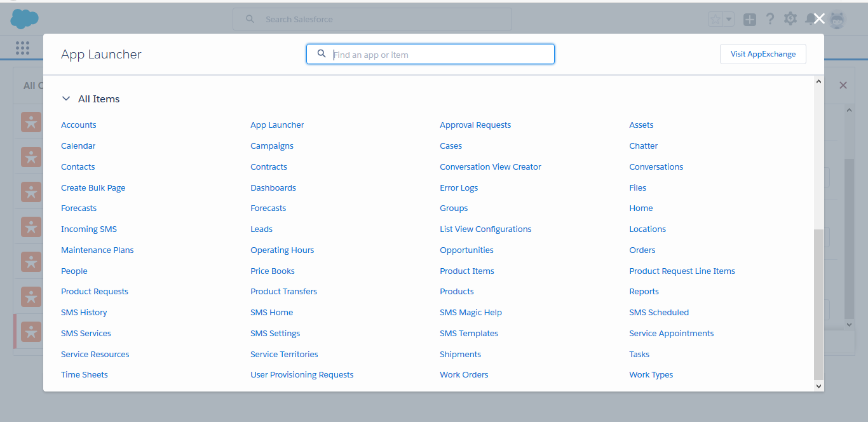Open the People item
The height and width of the screenshot is (422, 868).
[74, 271]
